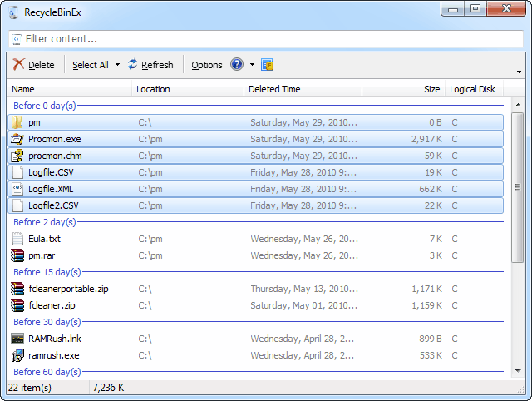Select the Logfile.XML file icon
This screenshot has height=401, width=532.
(x=17, y=189)
